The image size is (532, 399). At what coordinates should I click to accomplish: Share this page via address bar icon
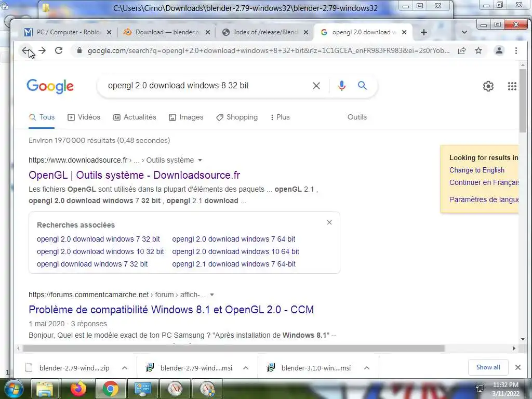tap(462, 50)
